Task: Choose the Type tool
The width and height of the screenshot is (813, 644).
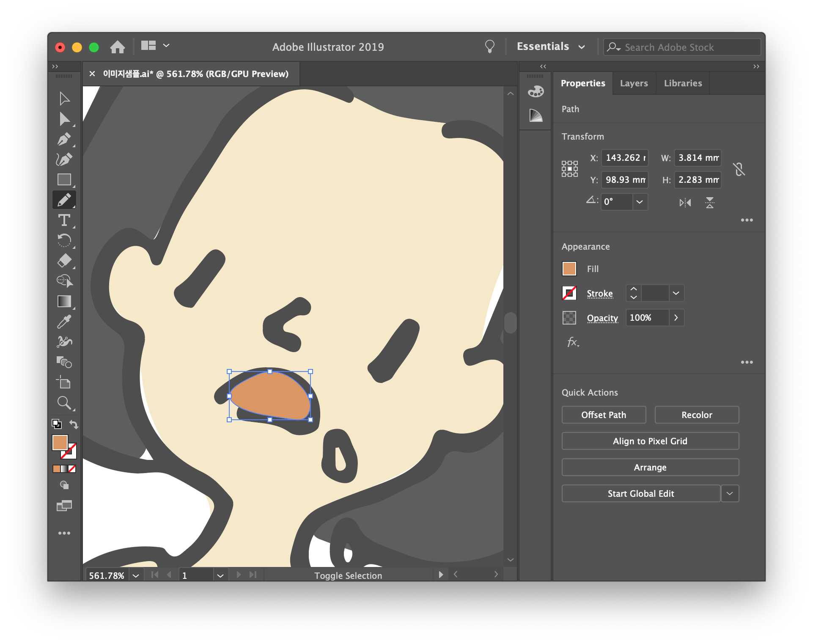Action: (64, 220)
